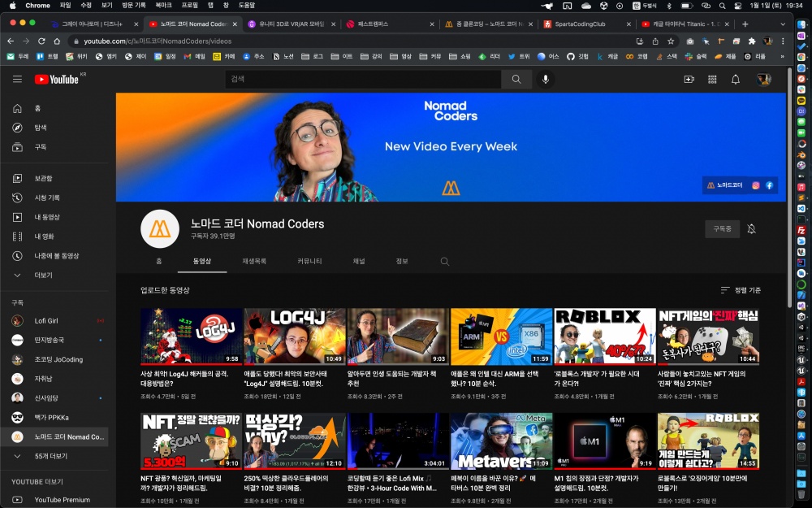
Task: Open the Chrome extensions puzzle icon
Action: (x=751, y=41)
